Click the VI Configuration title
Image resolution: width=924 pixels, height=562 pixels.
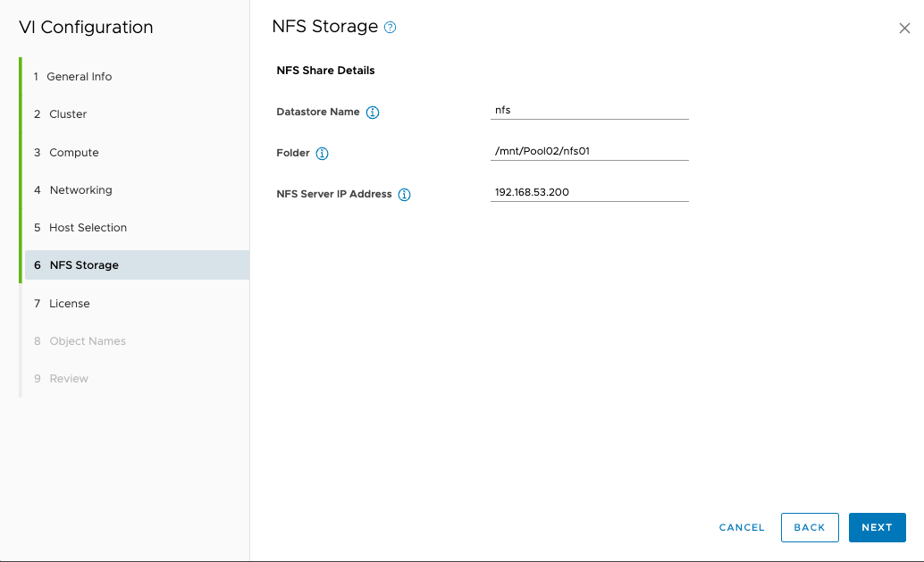tap(86, 28)
